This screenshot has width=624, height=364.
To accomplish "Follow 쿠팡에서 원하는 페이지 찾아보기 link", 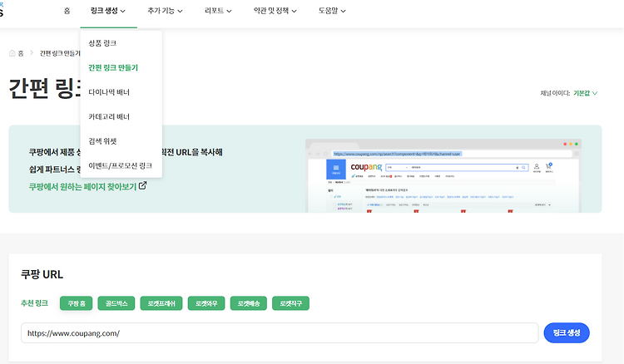I will 82,186.
